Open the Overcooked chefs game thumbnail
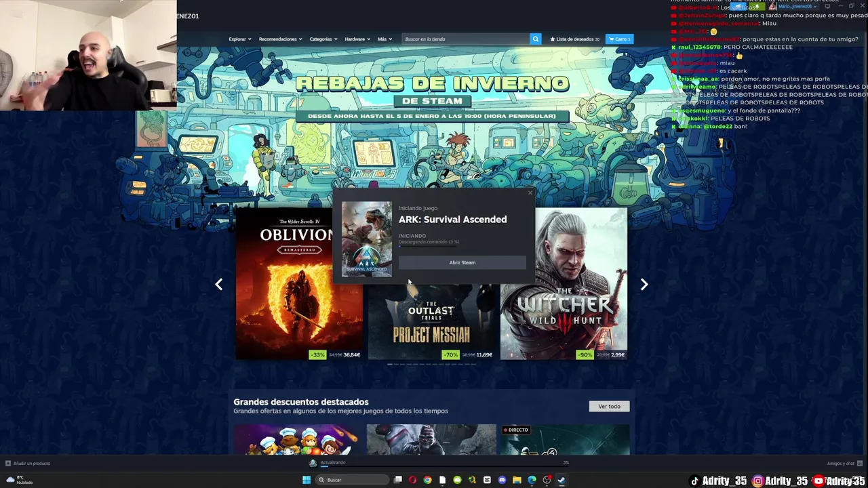 296,440
